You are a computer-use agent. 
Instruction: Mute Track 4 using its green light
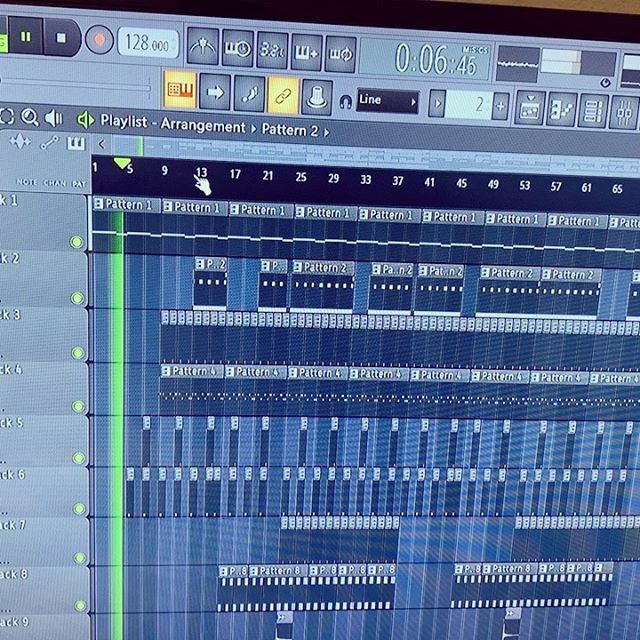click(78, 406)
